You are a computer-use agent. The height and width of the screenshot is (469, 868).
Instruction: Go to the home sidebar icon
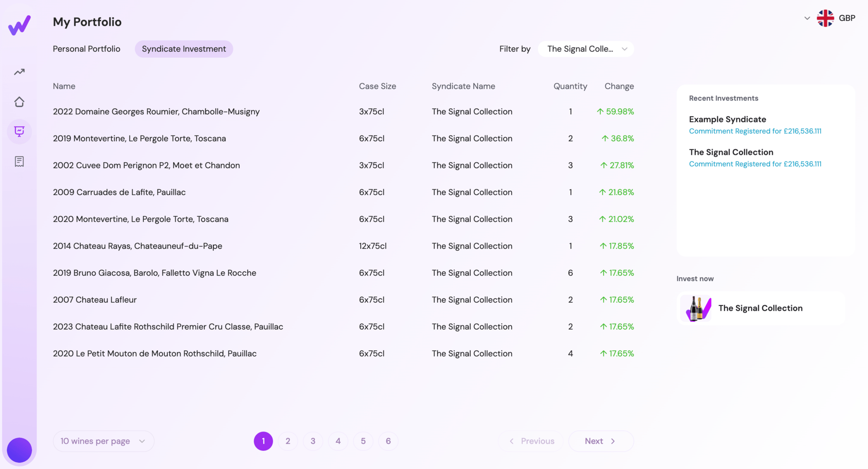19,102
